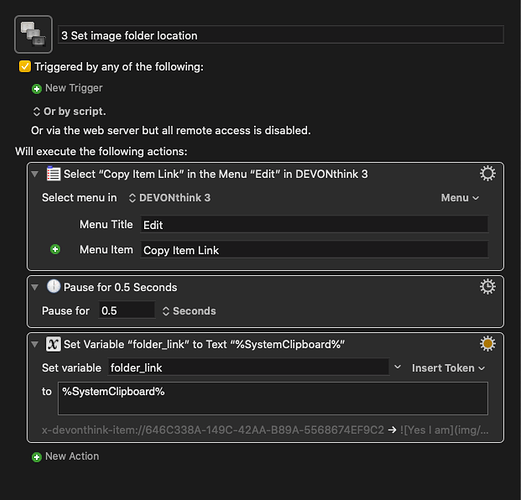Click the Menu Item field Copy Item Link
The image size is (521, 500).
[314, 250]
